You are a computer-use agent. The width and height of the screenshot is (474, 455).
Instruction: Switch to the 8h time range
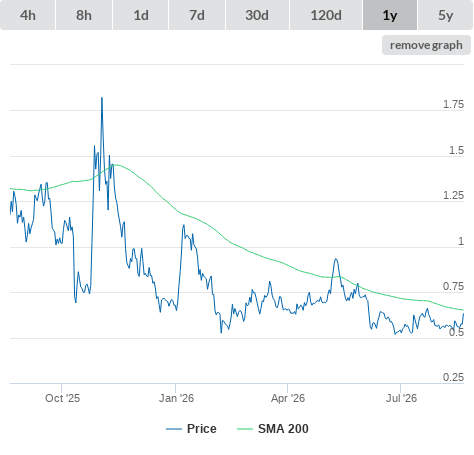tap(84, 15)
